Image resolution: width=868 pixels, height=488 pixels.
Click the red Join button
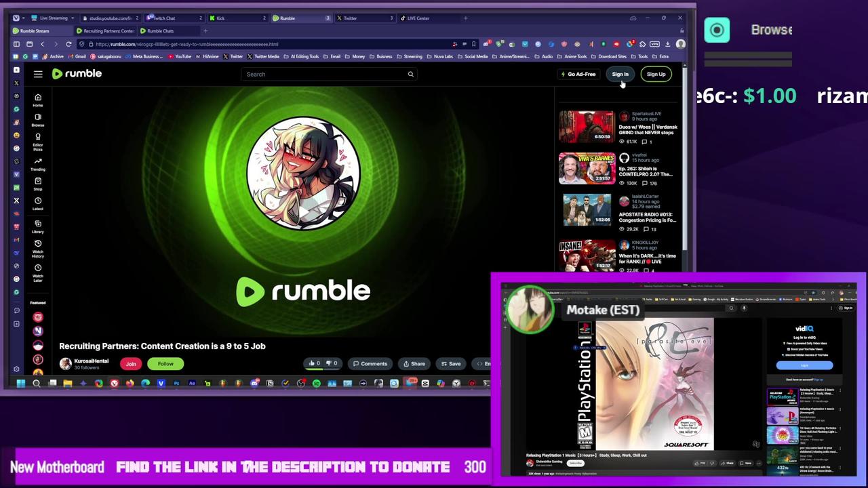(131, 364)
